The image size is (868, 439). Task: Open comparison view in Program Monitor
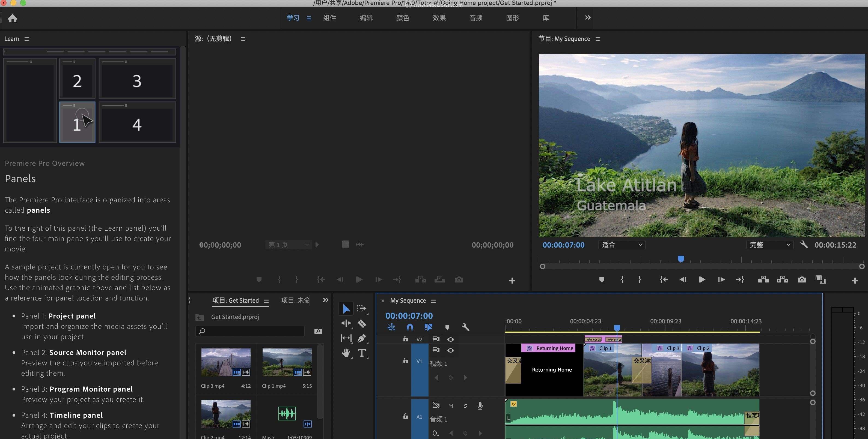coord(821,279)
